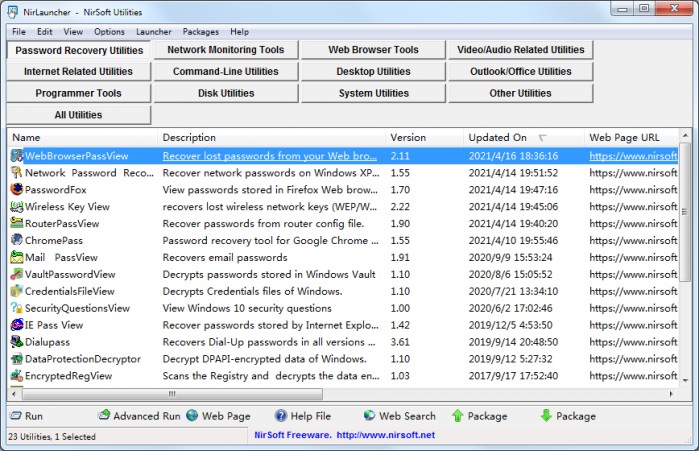699x451 pixels.
Task: Switch to Web Browser Tools category
Action: tap(374, 49)
